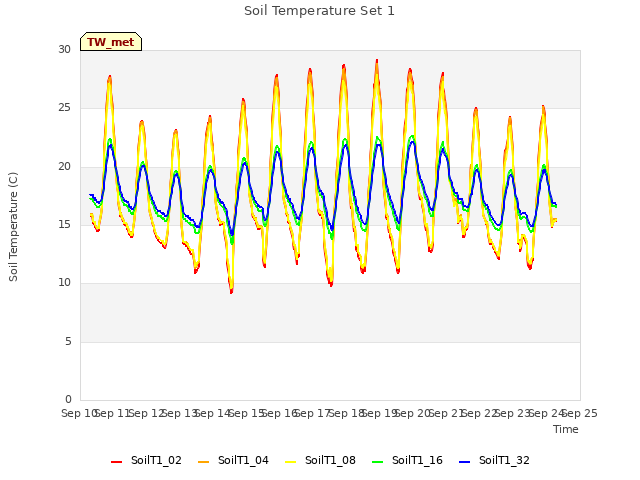Click the chart title Soil Temperature Set 1

point(319,11)
